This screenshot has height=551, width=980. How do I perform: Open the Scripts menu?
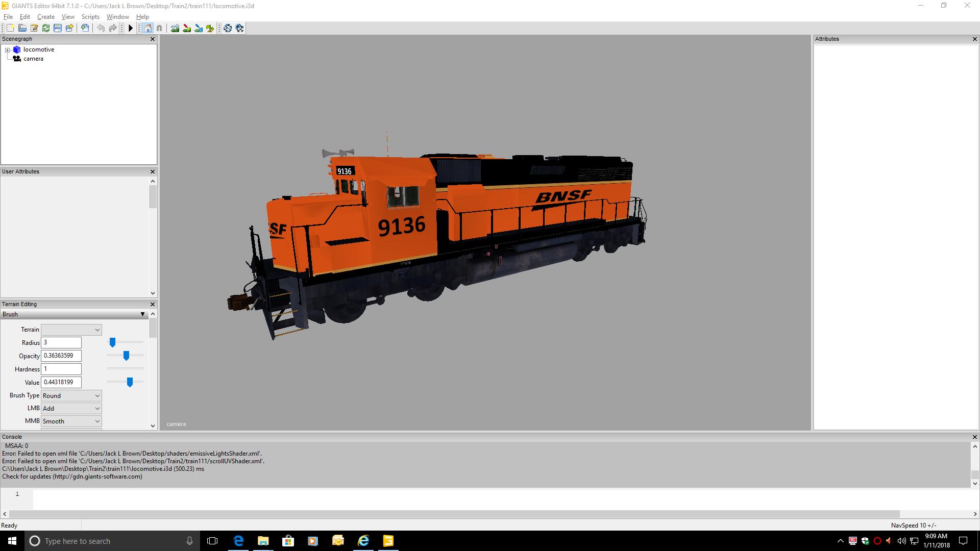[90, 17]
